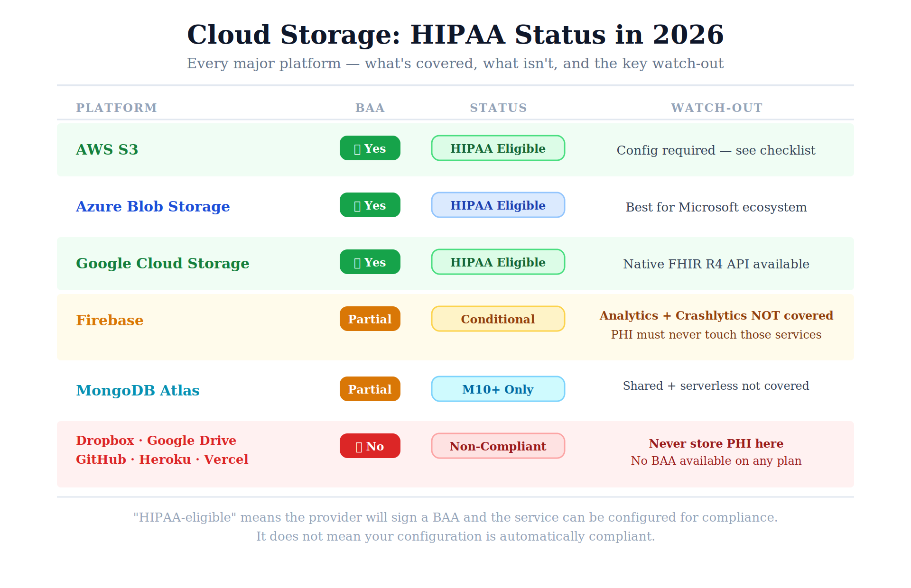Image resolution: width=911 pixels, height=588 pixels.
Task: Select the STATUS column header
Action: click(498, 108)
